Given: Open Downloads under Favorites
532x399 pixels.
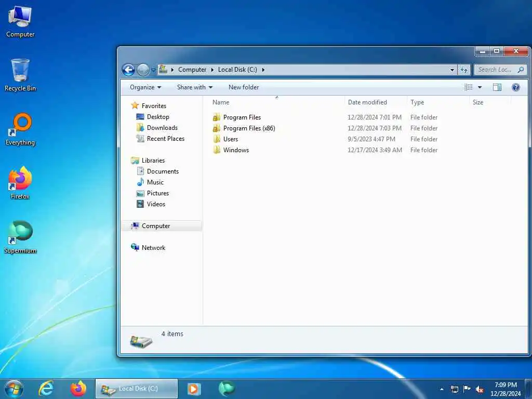Looking at the screenshot, I should [162, 128].
